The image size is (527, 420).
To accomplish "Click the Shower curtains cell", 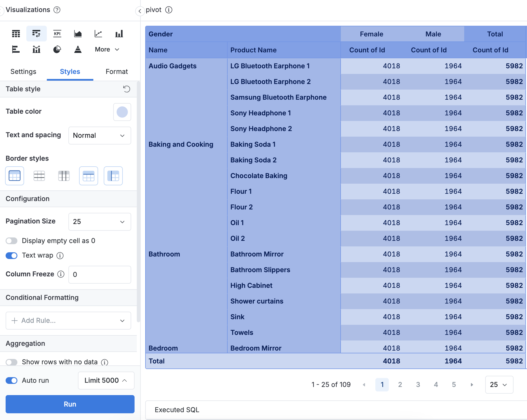I will (x=284, y=301).
